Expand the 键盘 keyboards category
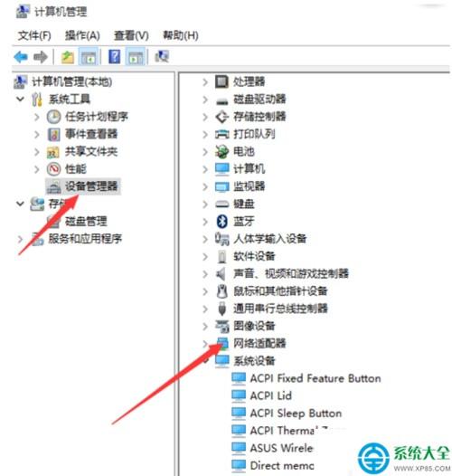This screenshot has height=476, width=452. point(205,204)
